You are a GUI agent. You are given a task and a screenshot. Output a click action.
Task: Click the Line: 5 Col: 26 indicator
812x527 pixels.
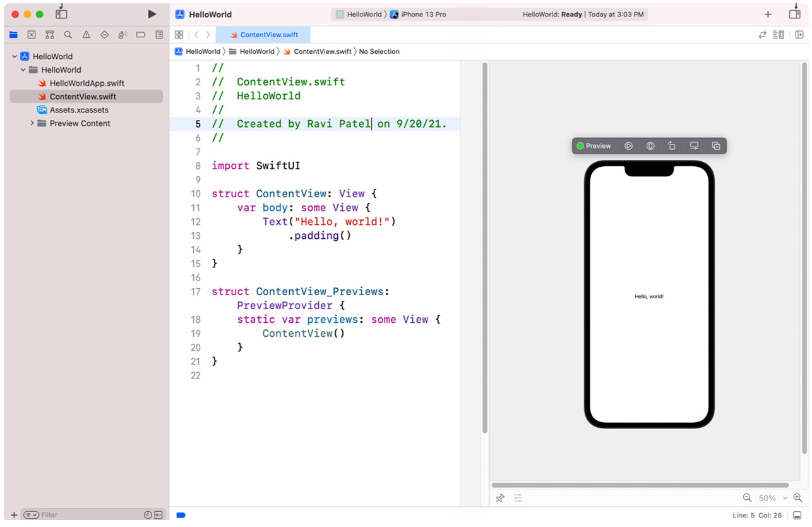[x=756, y=515]
